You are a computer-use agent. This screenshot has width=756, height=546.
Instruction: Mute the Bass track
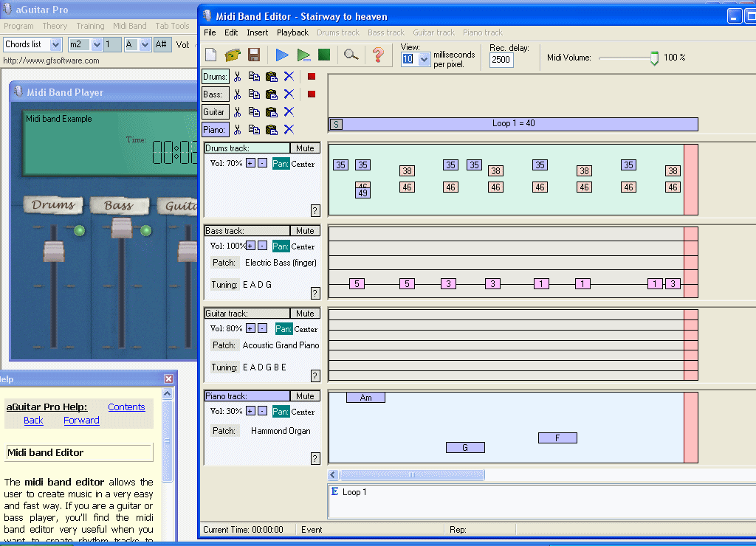tap(305, 231)
